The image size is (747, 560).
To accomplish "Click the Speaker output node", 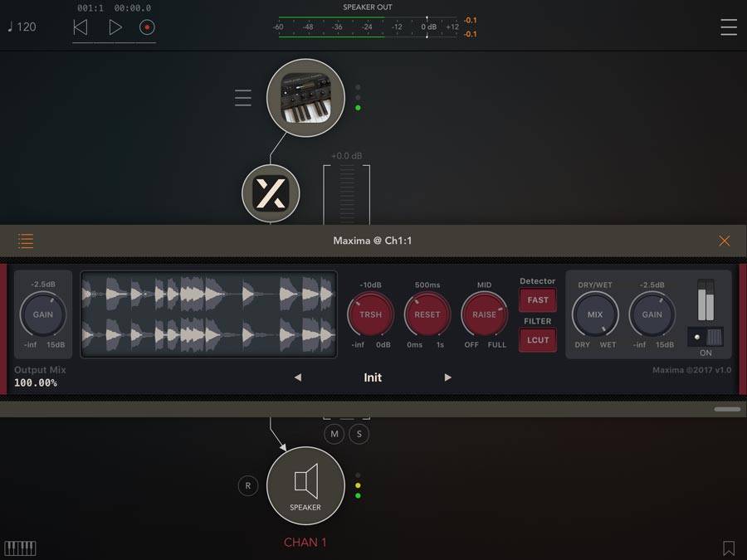I will (305, 485).
